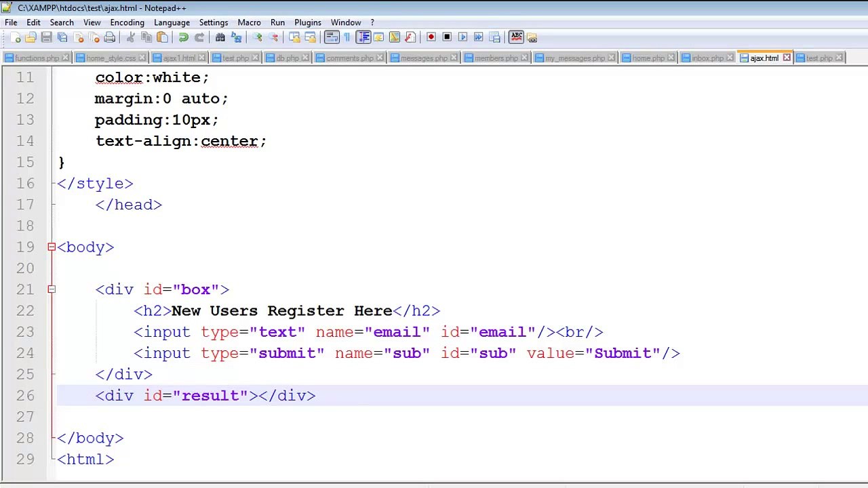Open the Macro menu
This screenshot has width=868, height=488.
click(249, 22)
